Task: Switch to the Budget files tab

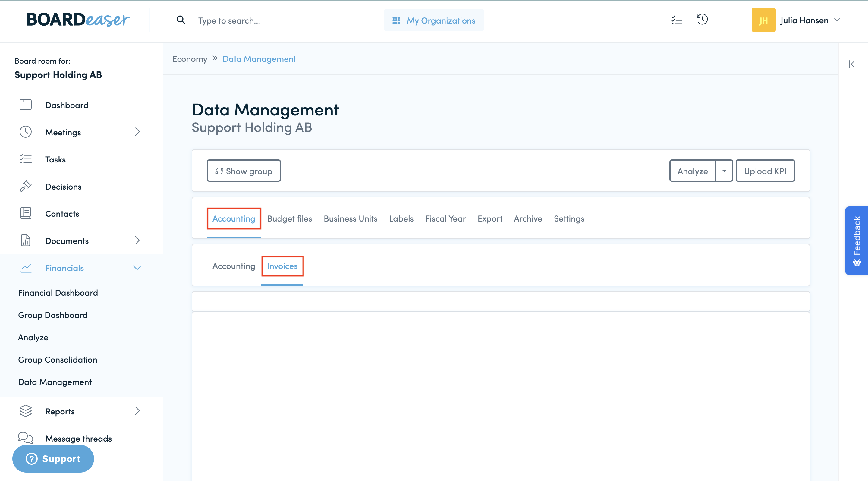Action: click(x=289, y=218)
